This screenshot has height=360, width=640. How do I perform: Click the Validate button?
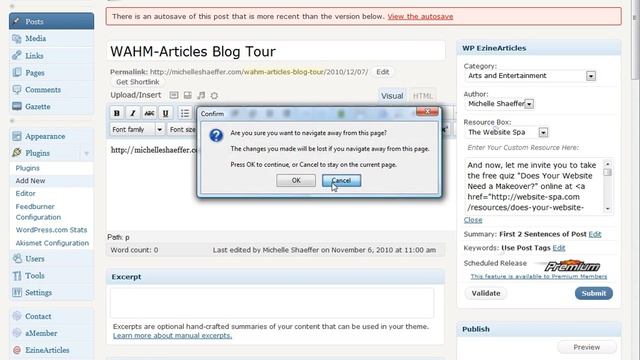(x=486, y=293)
